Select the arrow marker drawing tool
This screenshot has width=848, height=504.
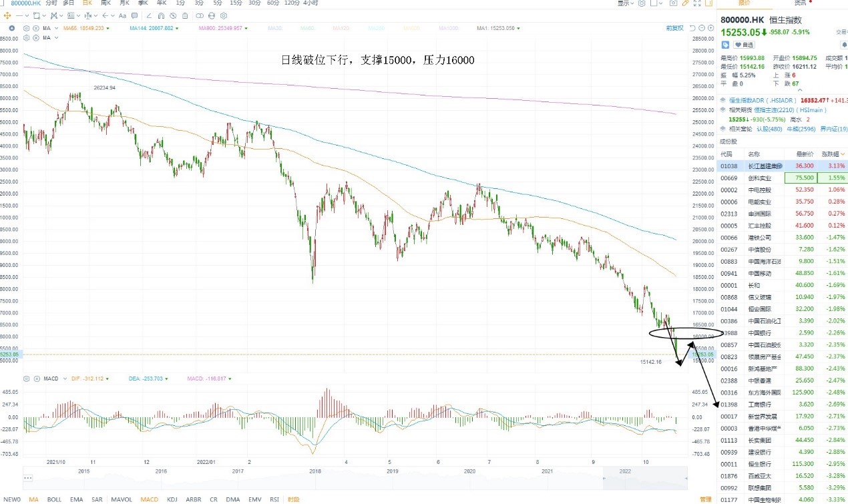[105, 15]
